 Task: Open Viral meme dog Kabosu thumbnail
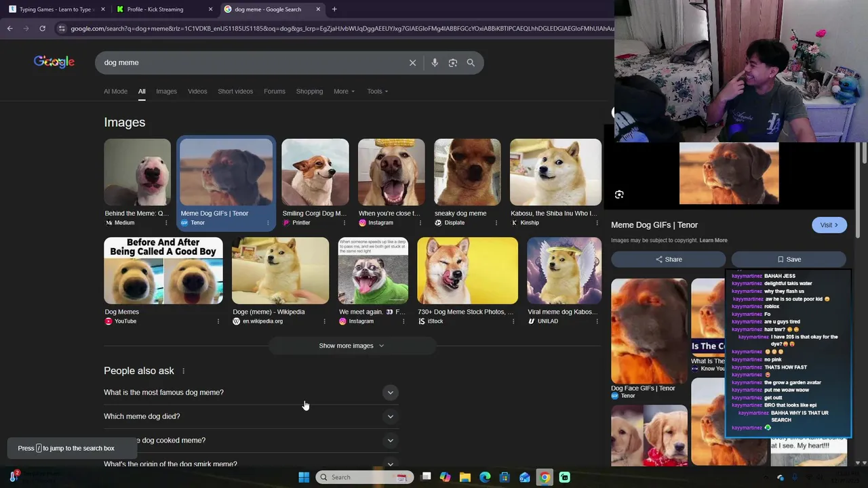tap(564, 270)
